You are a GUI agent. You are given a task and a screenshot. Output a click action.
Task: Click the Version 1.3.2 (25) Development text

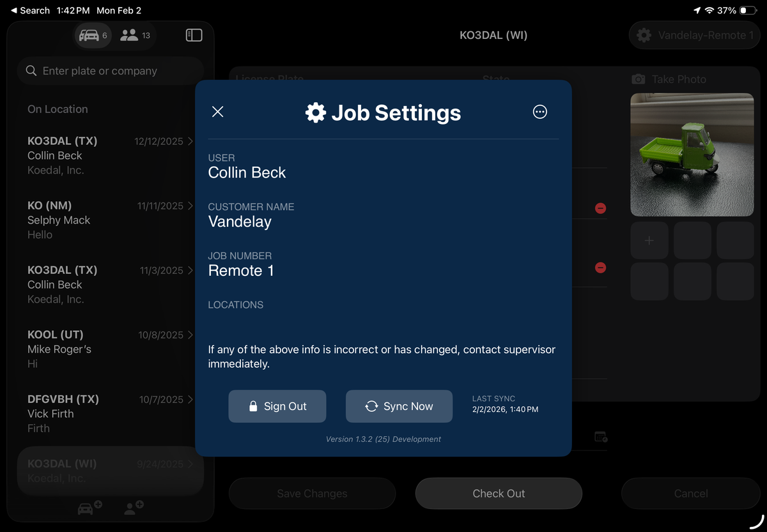click(x=383, y=439)
